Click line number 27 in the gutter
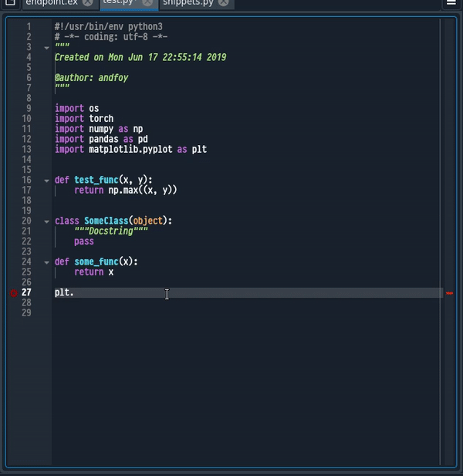Screen dimensions: 463x476 pos(26,292)
